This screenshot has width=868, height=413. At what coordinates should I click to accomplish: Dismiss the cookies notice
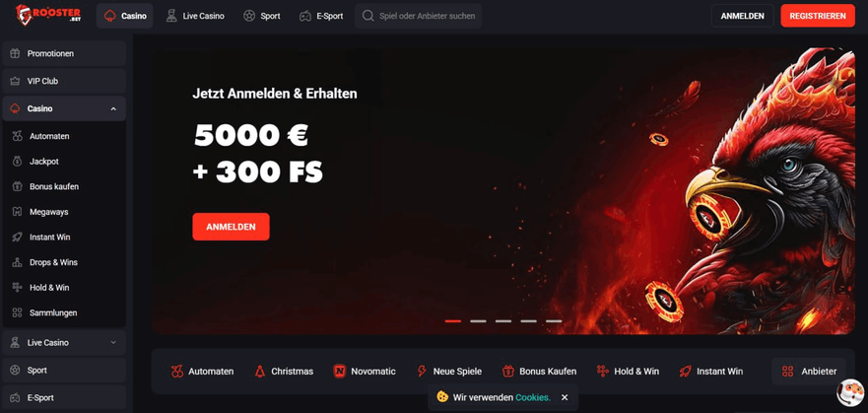[565, 397]
